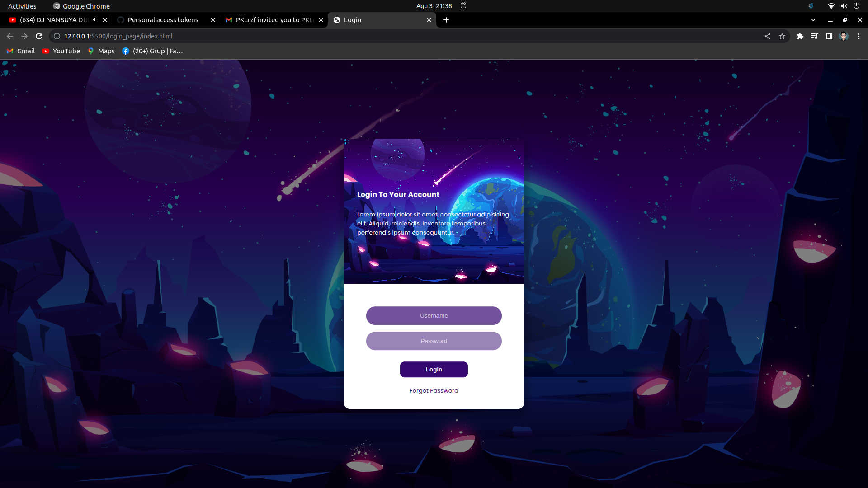Reload the current page
The image size is (868, 488).
(39, 36)
